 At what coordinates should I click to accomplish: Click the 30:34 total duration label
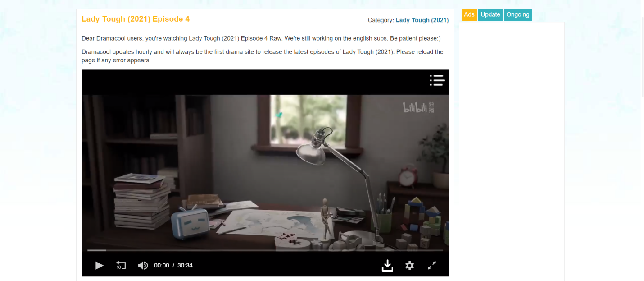pyautogui.click(x=185, y=266)
